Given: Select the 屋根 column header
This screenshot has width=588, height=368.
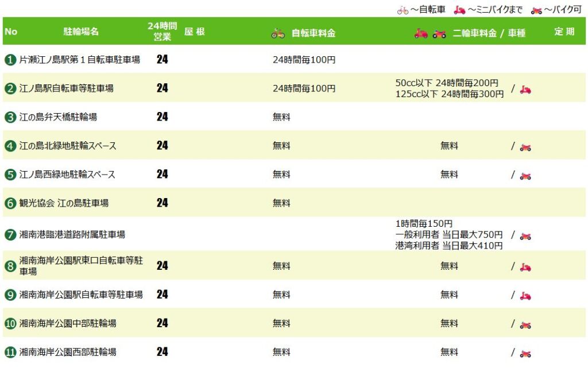Looking at the screenshot, I should tap(194, 32).
